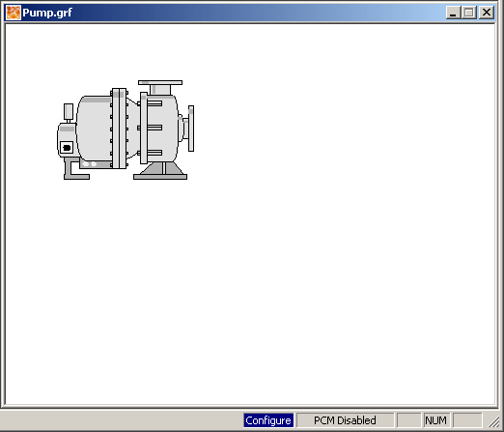Image resolution: width=504 pixels, height=432 pixels.
Task: Select the pump's side suction flange plate
Action: tap(191, 129)
